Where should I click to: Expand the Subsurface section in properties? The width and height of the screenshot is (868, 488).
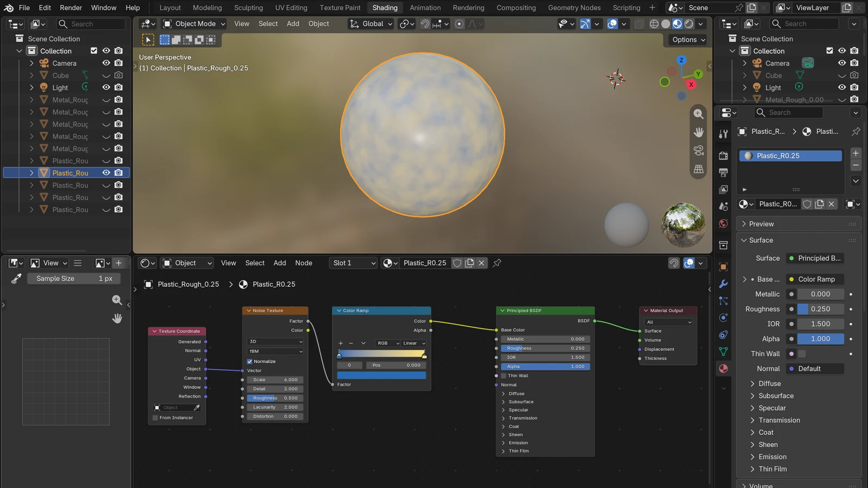pos(776,396)
